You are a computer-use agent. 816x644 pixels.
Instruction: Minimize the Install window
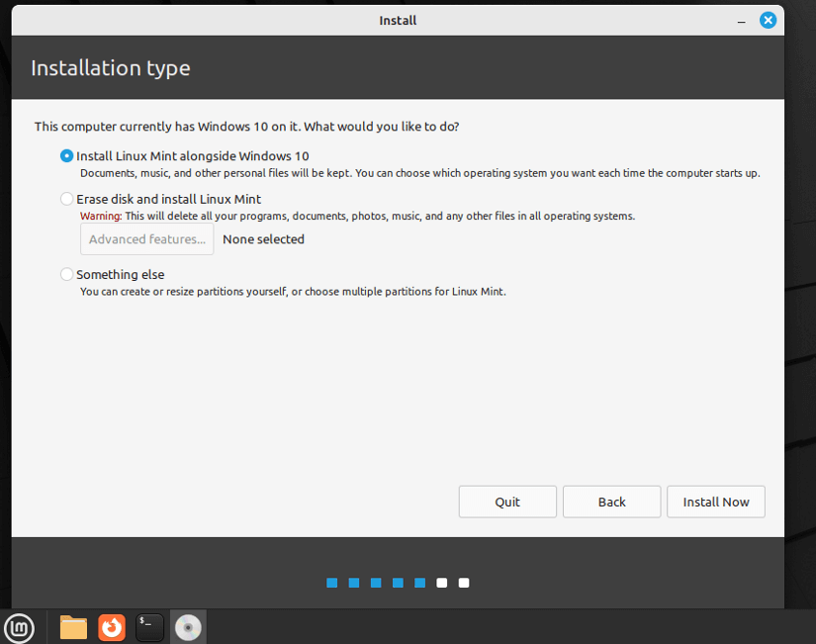point(741,21)
